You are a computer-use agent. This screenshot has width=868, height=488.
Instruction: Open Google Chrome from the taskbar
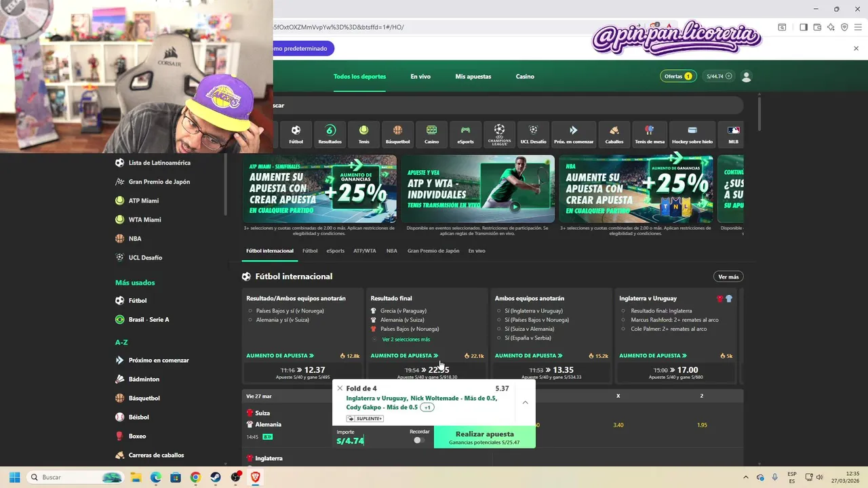(195, 477)
